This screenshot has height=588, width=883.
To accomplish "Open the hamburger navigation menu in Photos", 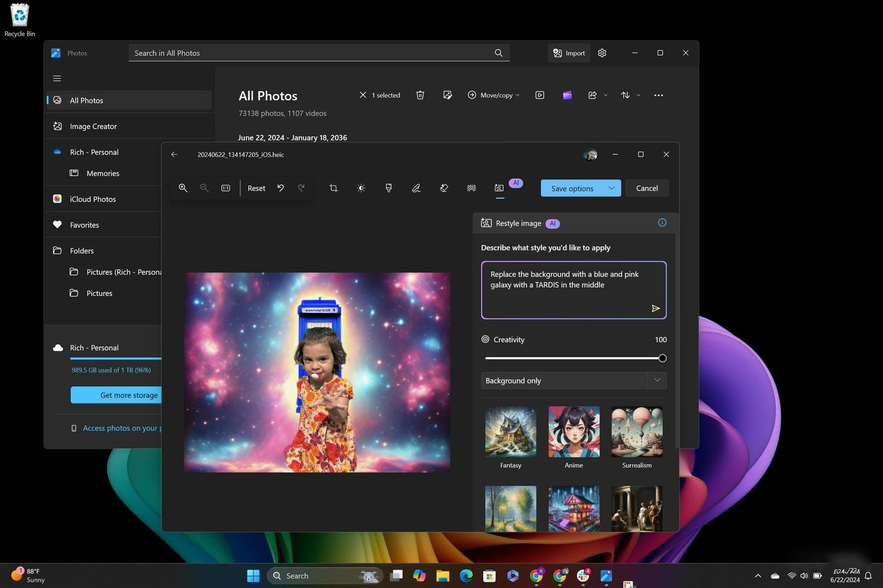I will point(57,78).
